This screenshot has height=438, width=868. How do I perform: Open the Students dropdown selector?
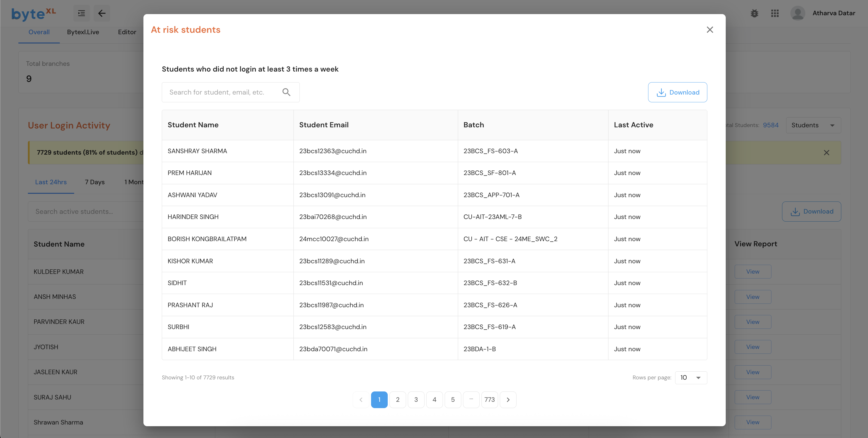click(x=813, y=125)
